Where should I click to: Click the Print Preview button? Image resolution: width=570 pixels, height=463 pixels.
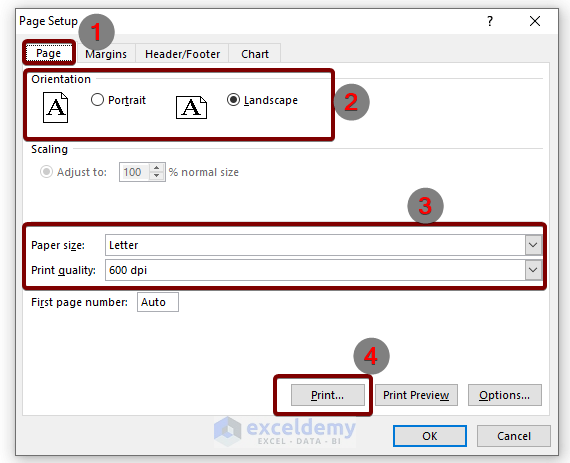416,395
